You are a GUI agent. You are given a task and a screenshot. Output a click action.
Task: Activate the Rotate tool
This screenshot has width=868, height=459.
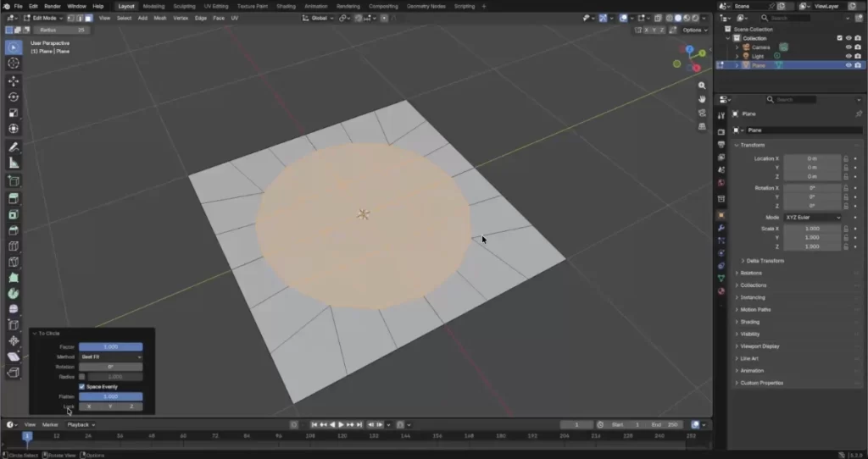coord(14,97)
